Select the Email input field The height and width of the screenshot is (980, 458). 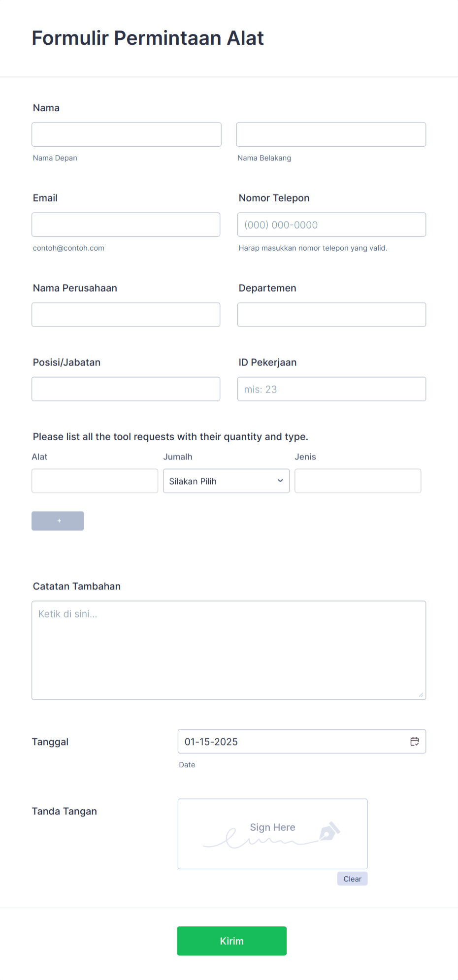(126, 224)
